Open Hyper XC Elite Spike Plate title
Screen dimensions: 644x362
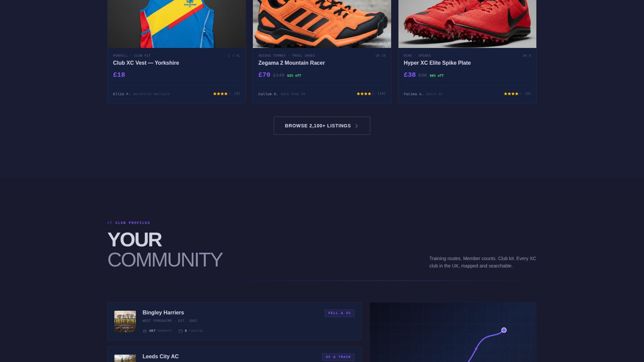tap(437, 63)
